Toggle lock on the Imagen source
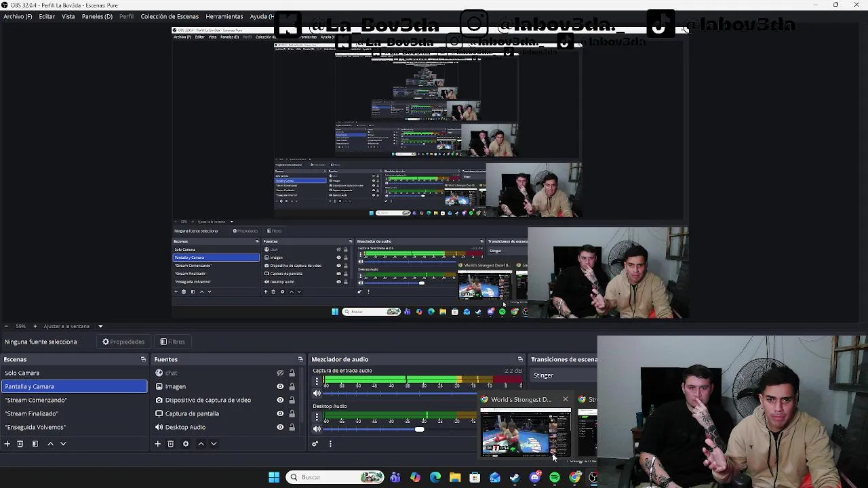Image resolution: width=868 pixels, height=488 pixels. click(292, 386)
